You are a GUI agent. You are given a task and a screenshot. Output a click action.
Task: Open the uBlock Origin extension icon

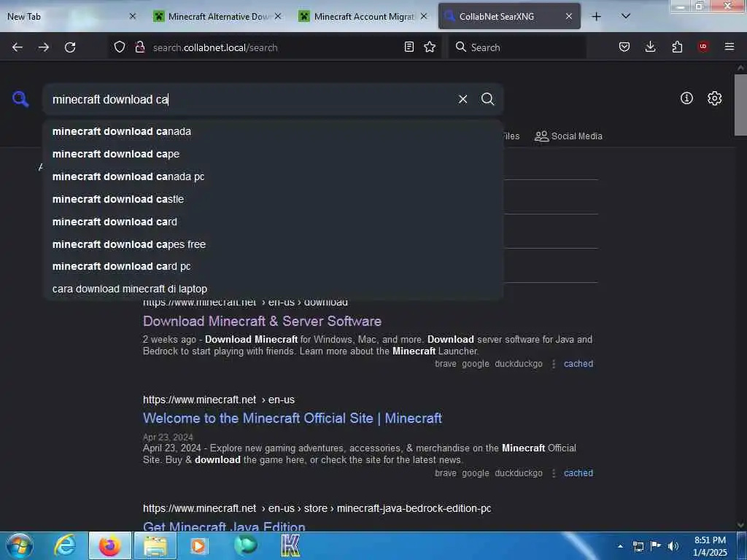tap(703, 47)
